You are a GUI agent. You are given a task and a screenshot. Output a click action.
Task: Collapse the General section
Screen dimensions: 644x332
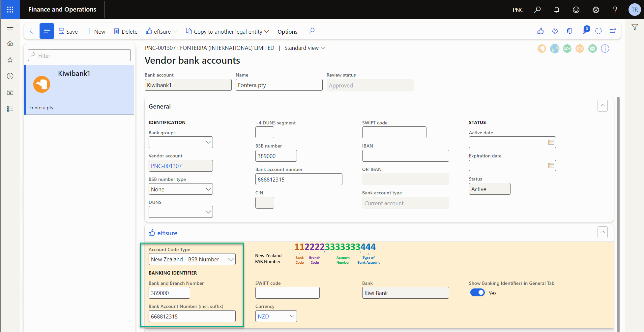click(x=602, y=106)
